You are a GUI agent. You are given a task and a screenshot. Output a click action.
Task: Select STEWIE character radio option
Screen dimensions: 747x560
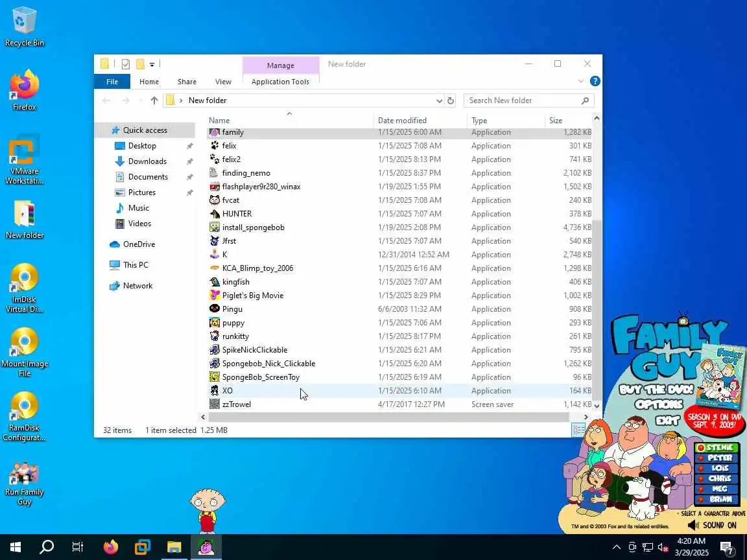[x=717, y=448]
